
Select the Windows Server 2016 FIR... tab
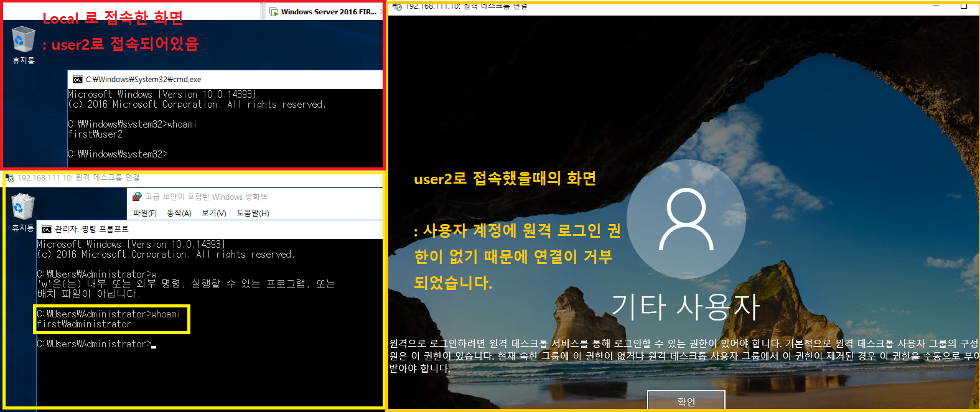pyautogui.click(x=324, y=11)
